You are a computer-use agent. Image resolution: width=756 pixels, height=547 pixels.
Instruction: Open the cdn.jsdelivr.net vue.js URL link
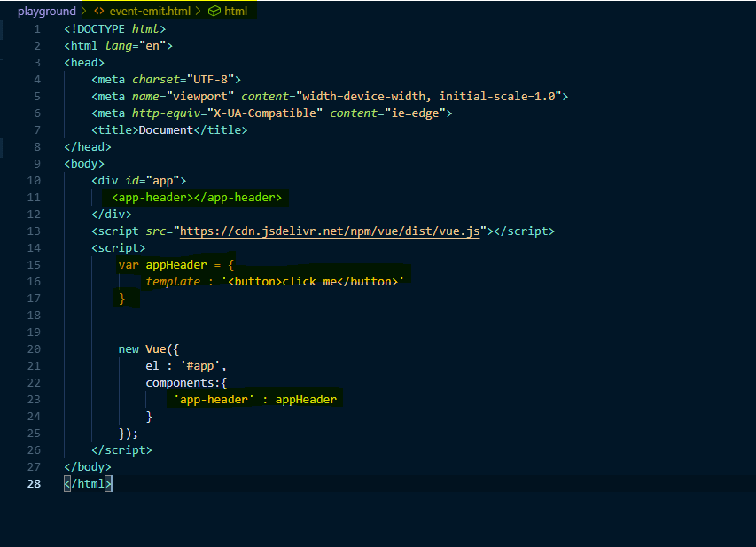pyautogui.click(x=330, y=231)
